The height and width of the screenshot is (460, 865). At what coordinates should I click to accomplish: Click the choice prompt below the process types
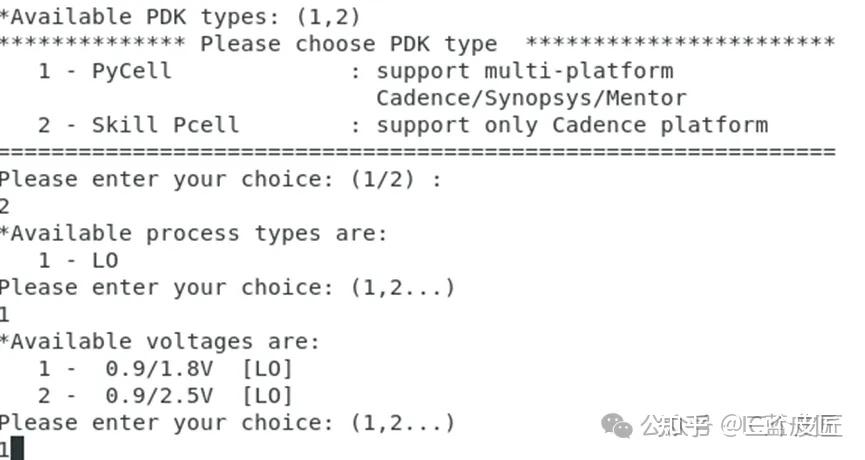pos(227,287)
